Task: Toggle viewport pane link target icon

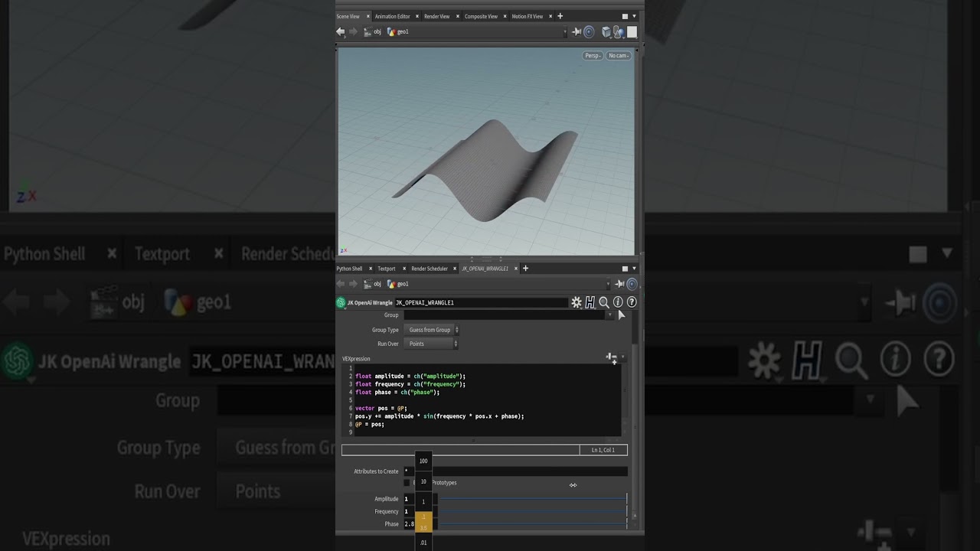Action: click(x=589, y=31)
